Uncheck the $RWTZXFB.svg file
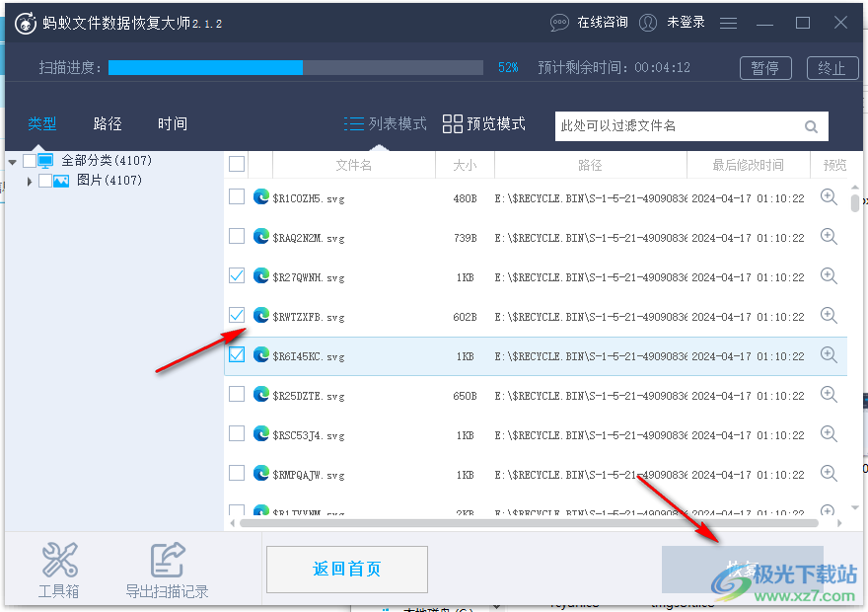868x612 pixels. [237, 315]
